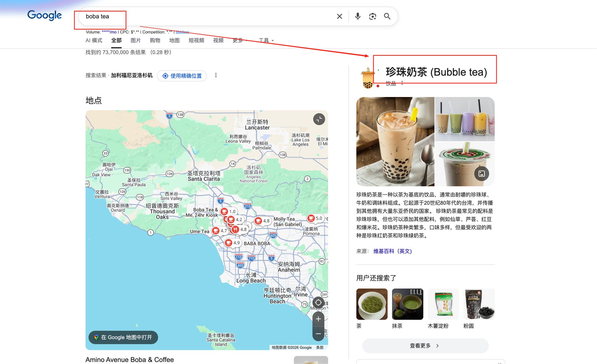The width and height of the screenshot is (597, 364).
Task: Open the image gallery icon on photos
Action: [482, 174]
